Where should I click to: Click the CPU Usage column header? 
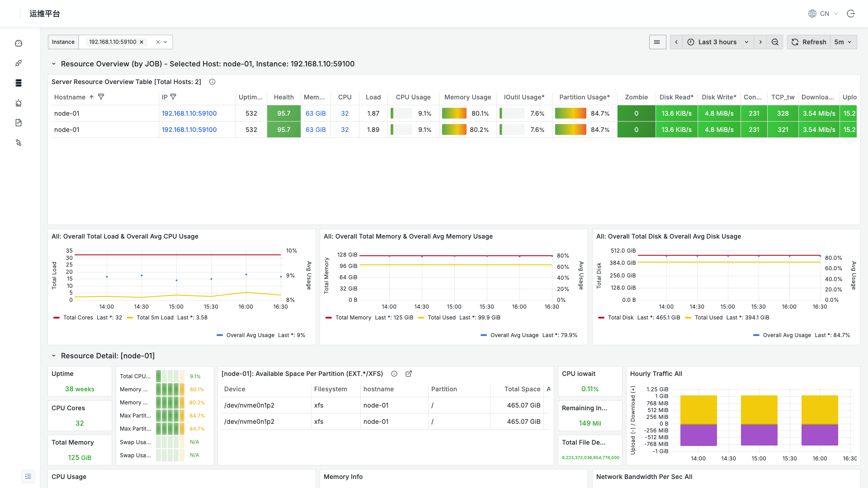413,97
